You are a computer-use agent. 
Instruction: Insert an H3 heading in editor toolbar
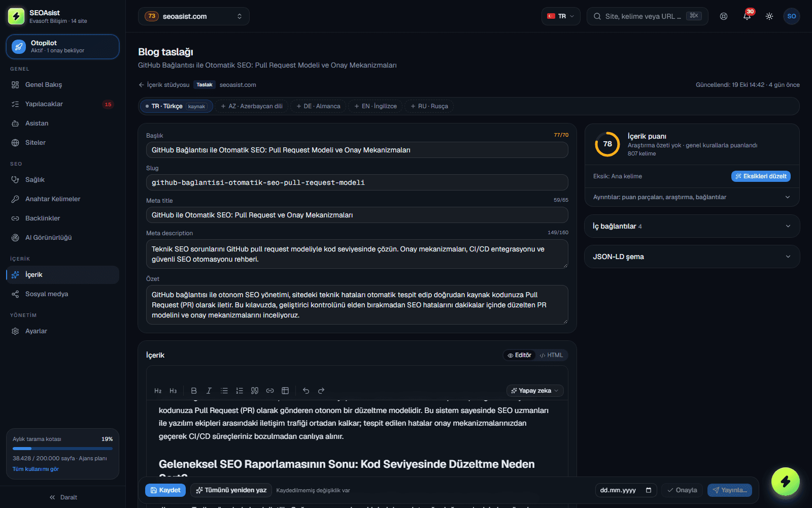tap(173, 391)
